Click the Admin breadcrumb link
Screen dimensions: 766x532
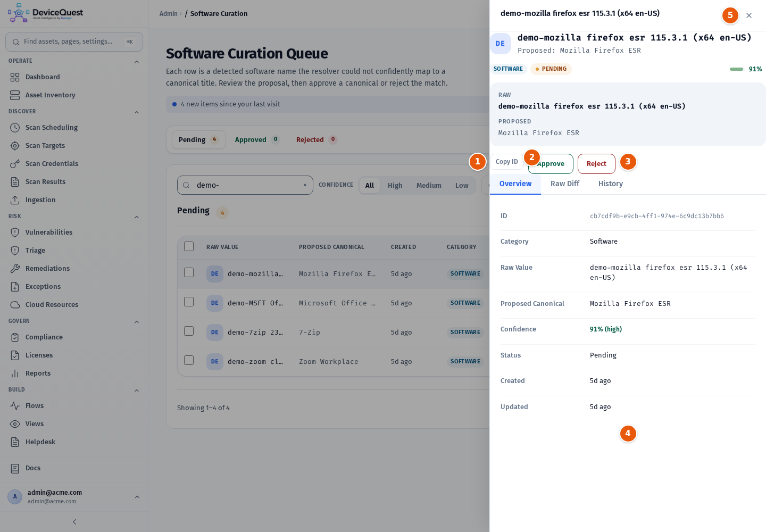point(169,14)
